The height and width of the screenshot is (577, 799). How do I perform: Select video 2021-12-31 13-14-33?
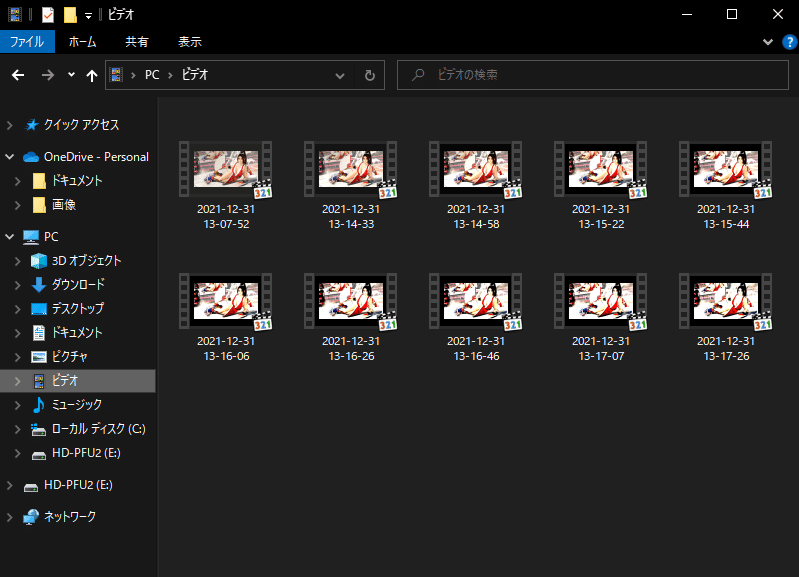(351, 186)
